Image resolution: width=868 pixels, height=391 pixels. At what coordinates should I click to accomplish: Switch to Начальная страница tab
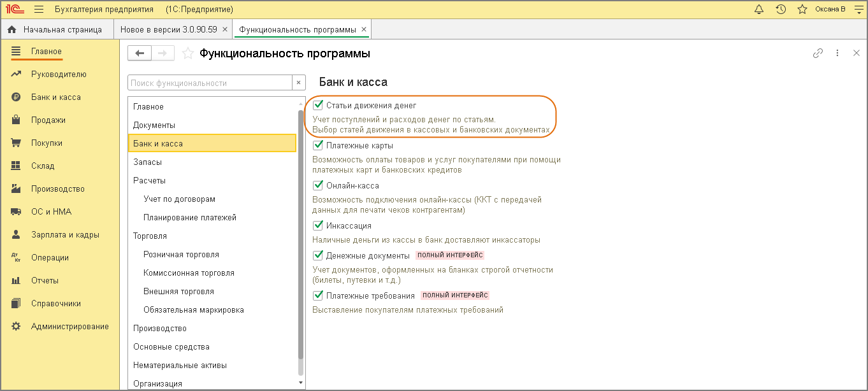pos(57,29)
